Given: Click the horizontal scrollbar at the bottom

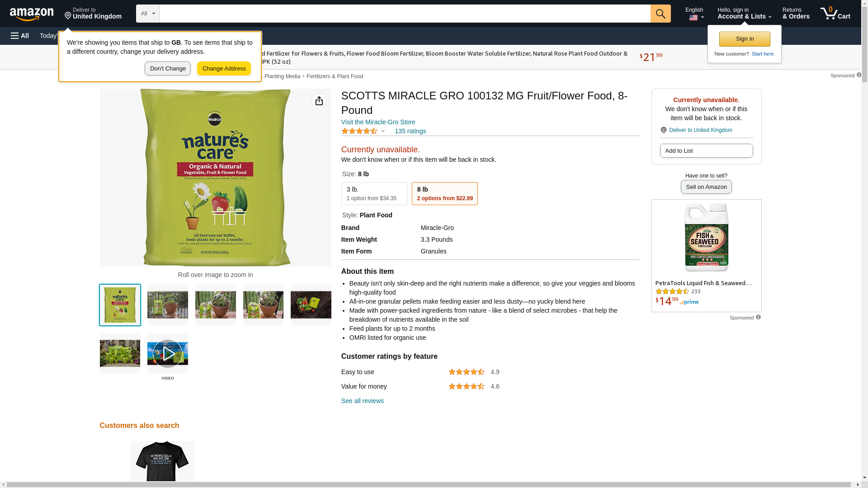Looking at the screenshot, I should tap(430, 485).
